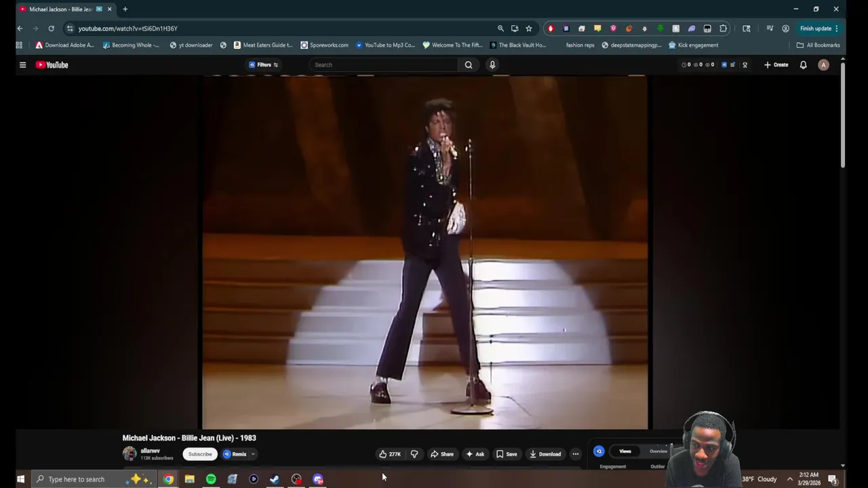Open Download Adobe A... bookmark
Image resolution: width=868 pixels, height=488 pixels.
point(64,45)
